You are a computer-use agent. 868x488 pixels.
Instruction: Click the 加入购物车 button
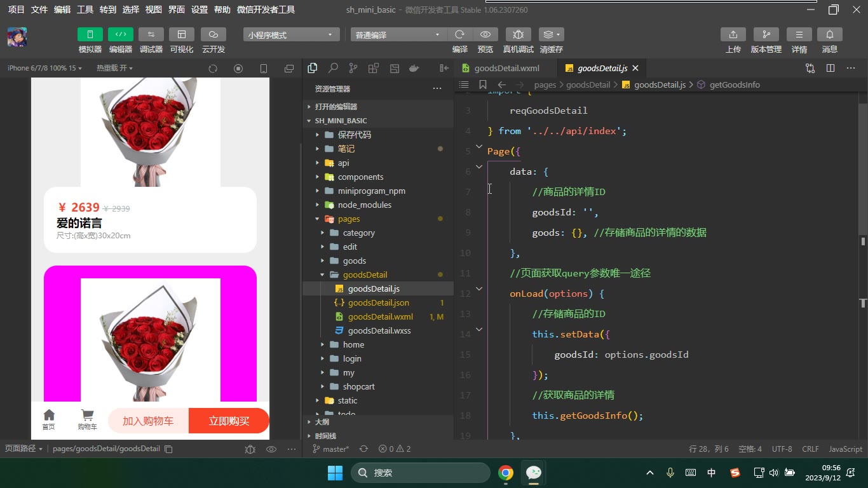(x=148, y=421)
